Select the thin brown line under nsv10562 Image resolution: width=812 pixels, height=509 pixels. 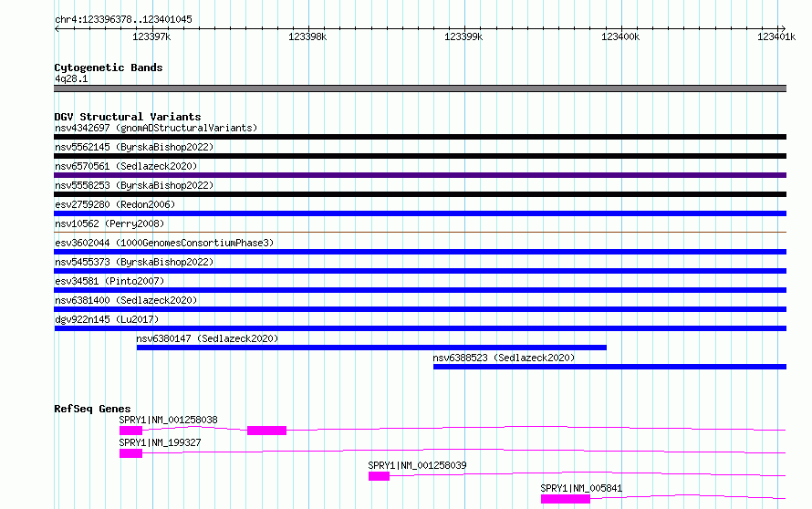point(420,232)
